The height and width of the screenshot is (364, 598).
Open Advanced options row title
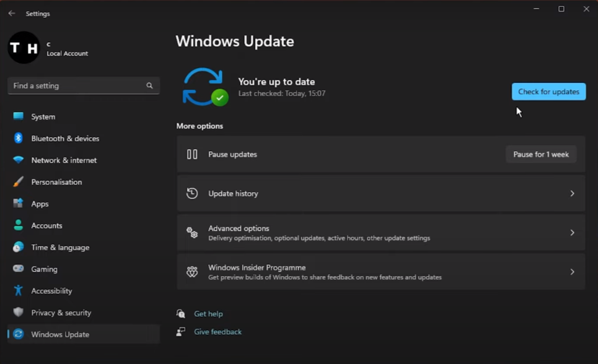coord(239,228)
